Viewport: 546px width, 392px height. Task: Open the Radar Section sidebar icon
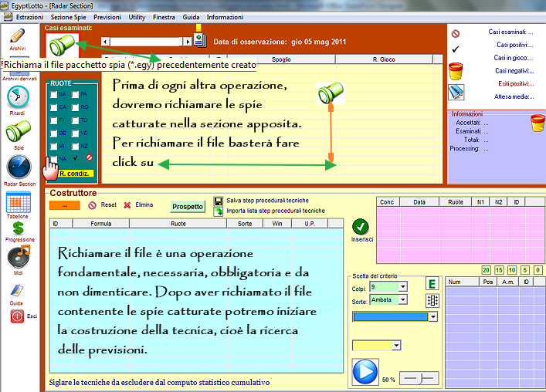pyautogui.click(x=19, y=167)
